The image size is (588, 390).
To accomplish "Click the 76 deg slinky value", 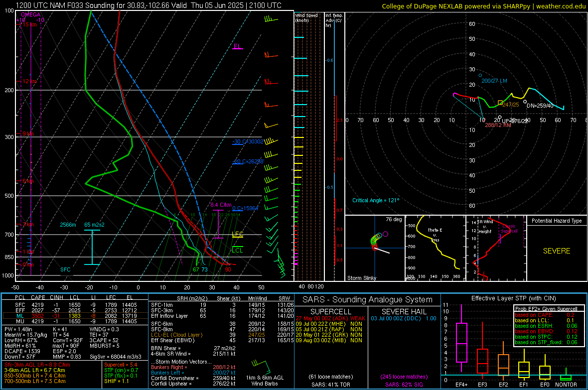I will coord(394,219).
